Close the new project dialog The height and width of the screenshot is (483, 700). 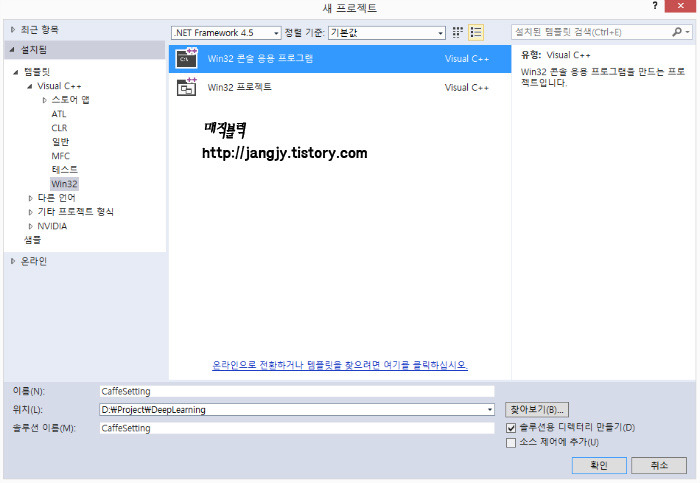680,6
